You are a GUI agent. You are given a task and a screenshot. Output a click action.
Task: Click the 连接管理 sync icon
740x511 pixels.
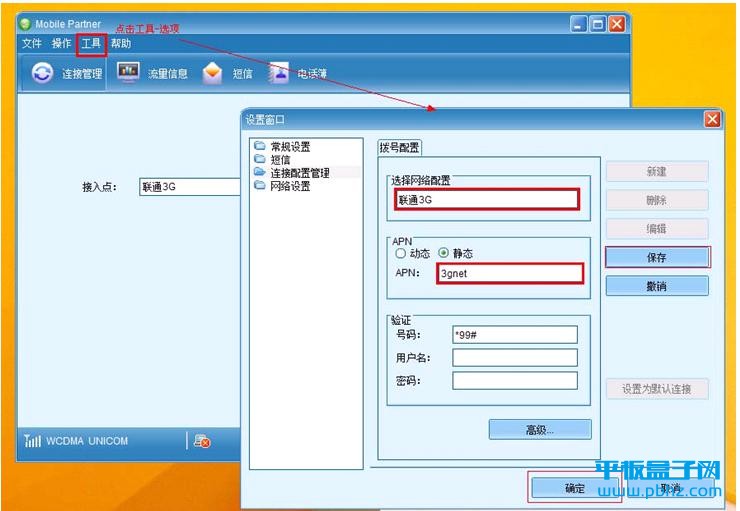(x=42, y=73)
